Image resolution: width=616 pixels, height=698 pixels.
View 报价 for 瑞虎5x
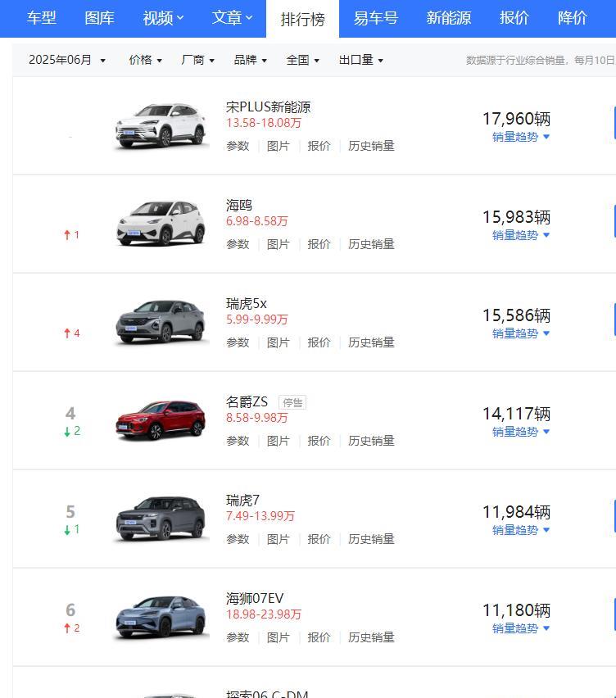(319, 342)
